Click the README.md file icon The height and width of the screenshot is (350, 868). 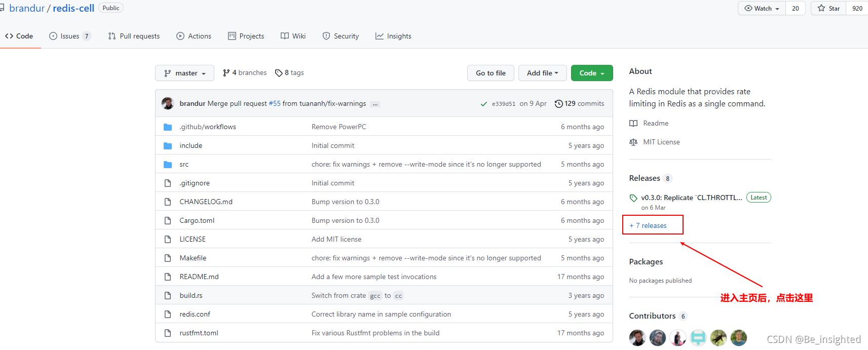pos(168,277)
